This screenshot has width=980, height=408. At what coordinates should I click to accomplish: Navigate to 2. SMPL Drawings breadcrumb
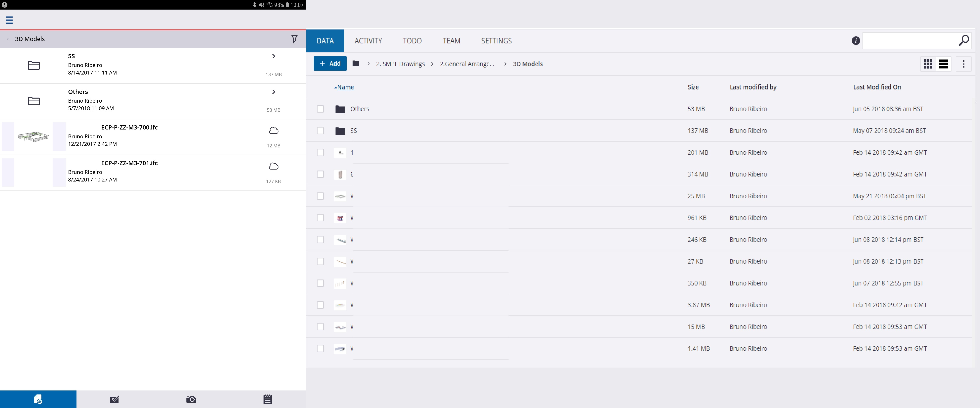[x=400, y=64]
